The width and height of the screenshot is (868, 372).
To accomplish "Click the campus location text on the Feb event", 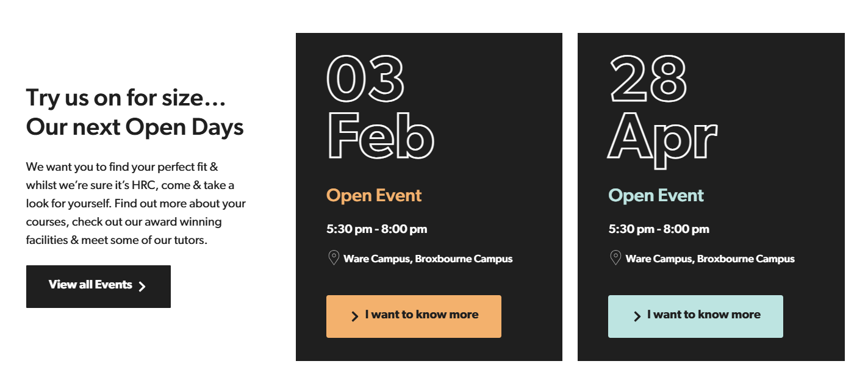I will [428, 259].
